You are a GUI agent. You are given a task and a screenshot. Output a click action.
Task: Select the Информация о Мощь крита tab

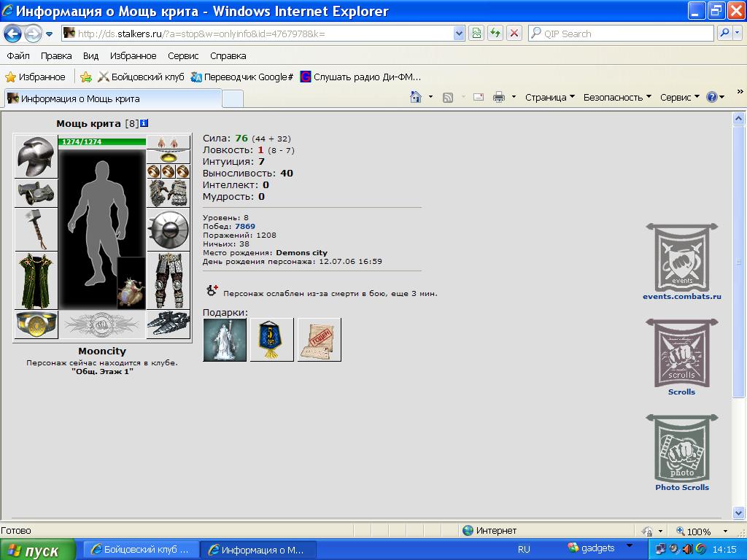tap(113, 98)
